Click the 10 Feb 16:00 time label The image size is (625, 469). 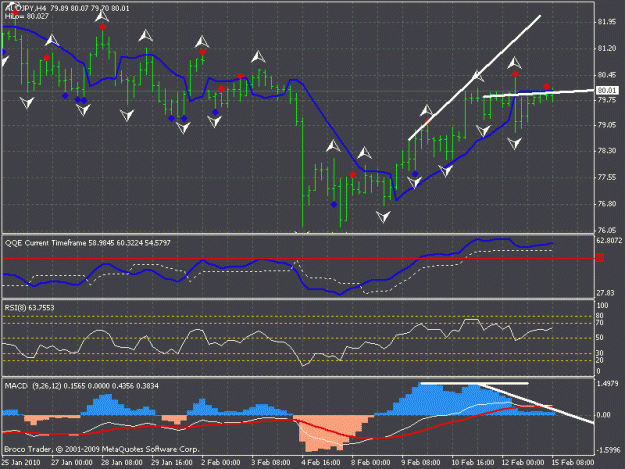click(x=472, y=462)
